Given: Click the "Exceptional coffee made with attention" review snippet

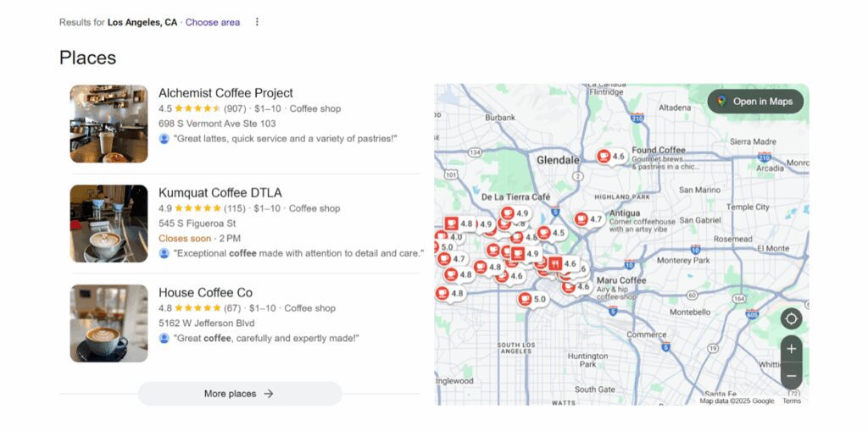Looking at the screenshot, I should [x=298, y=253].
